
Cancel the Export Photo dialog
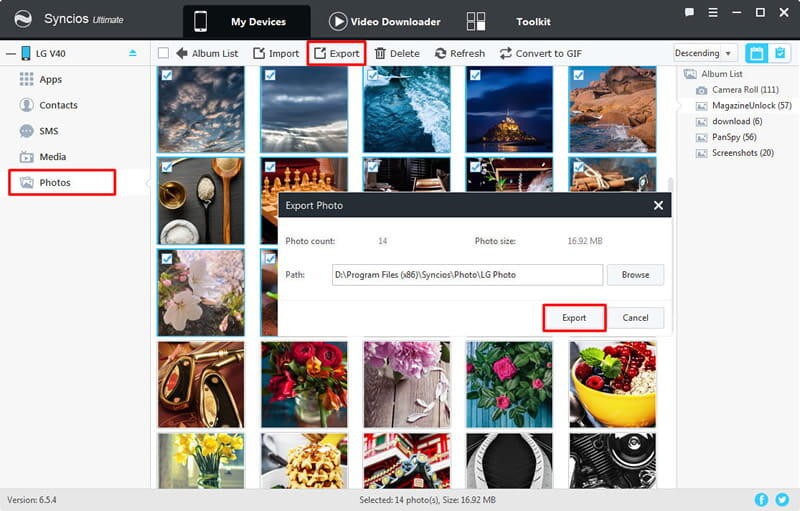click(x=635, y=318)
